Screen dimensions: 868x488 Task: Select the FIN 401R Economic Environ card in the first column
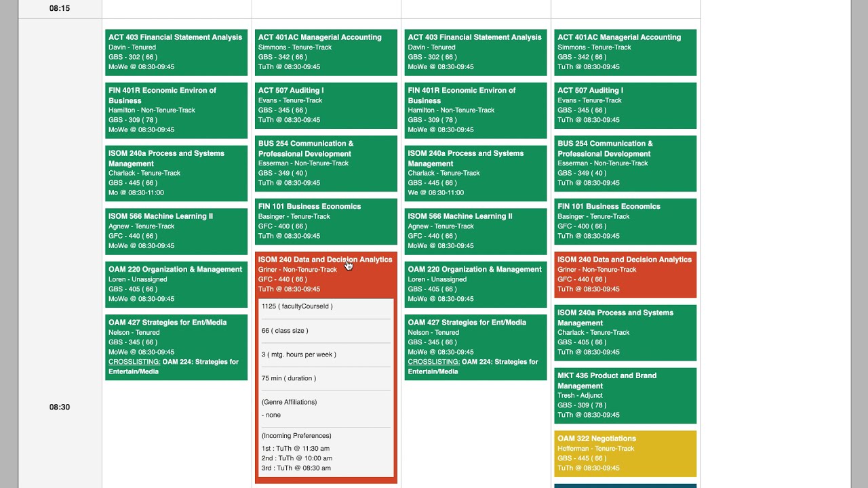[176, 110]
